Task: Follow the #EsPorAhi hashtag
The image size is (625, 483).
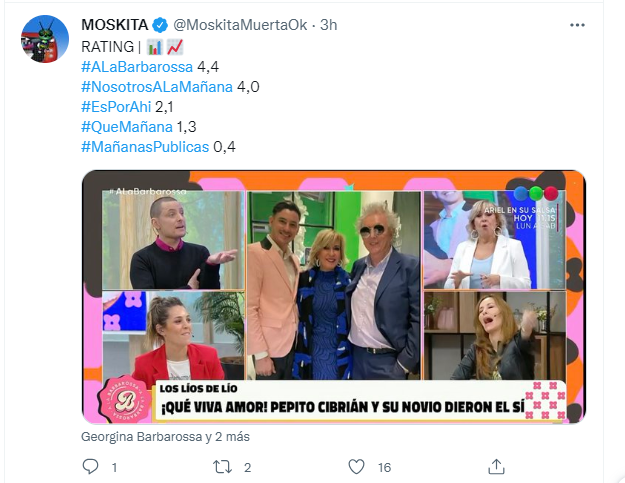Action: [x=116, y=107]
